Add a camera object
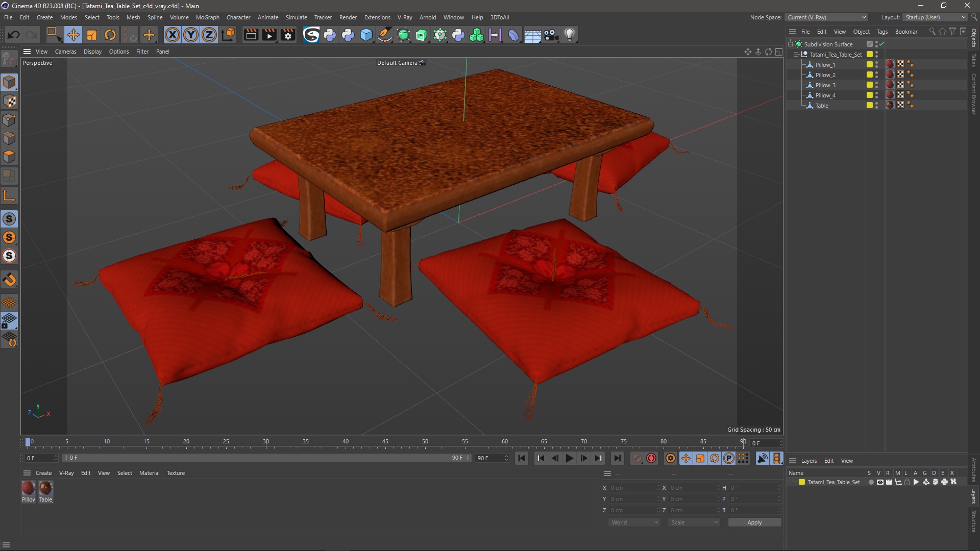Image resolution: width=980 pixels, height=551 pixels. [x=551, y=35]
